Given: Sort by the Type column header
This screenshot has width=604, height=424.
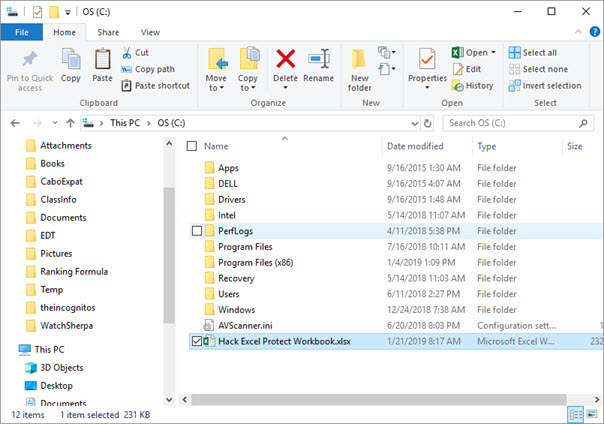Looking at the screenshot, I should pos(487,146).
